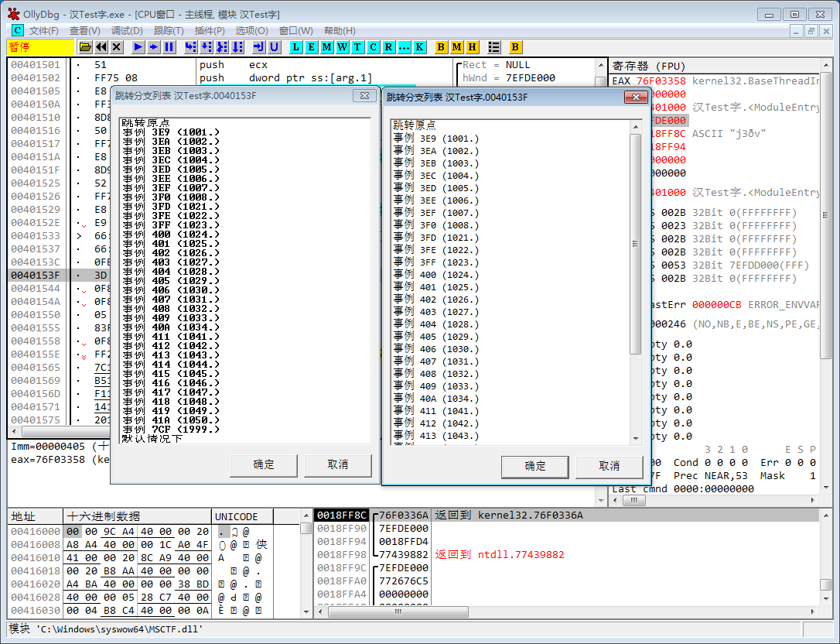Open Memory map via cyan M icon
This screenshot has width=840, height=644.
click(x=326, y=47)
